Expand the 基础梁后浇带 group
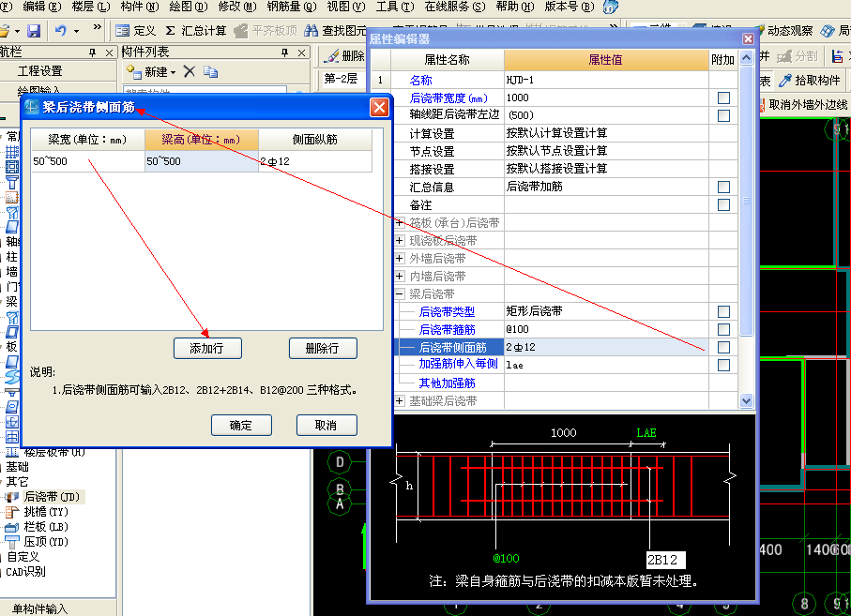 (400, 400)
